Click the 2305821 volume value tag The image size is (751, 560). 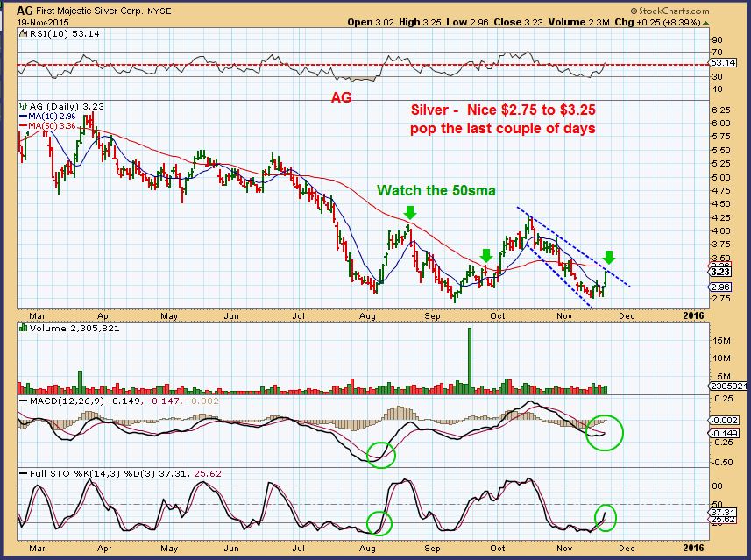[728, 386]
